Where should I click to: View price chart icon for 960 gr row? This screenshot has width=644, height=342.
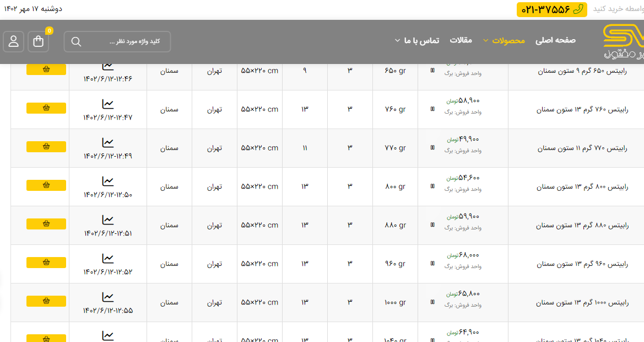[x=108, y=258]
